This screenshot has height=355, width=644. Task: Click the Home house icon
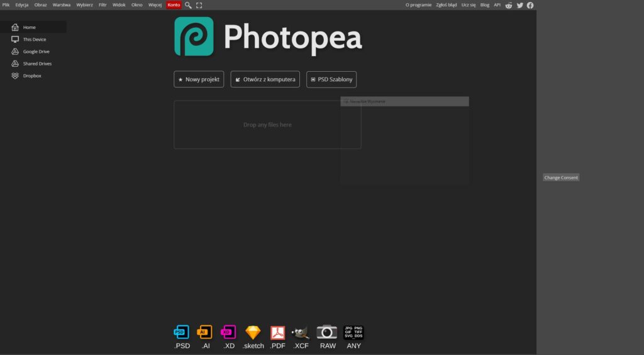click(x=15, y=27)
